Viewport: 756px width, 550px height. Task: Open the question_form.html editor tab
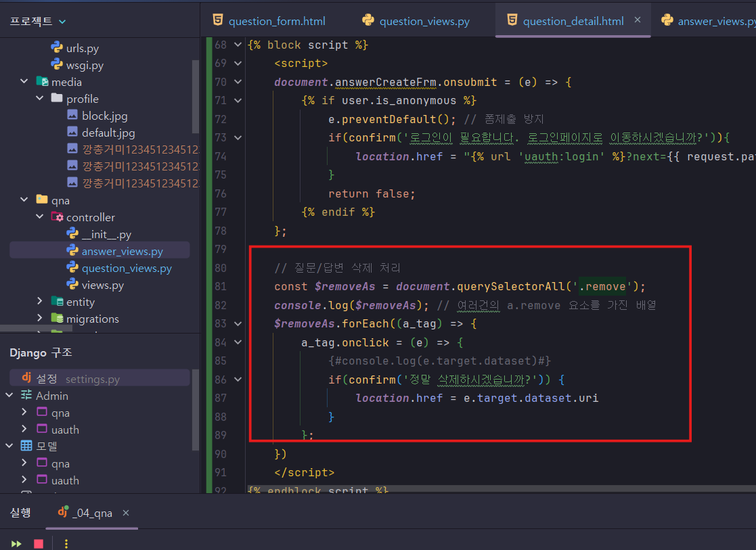click(269, 21)
